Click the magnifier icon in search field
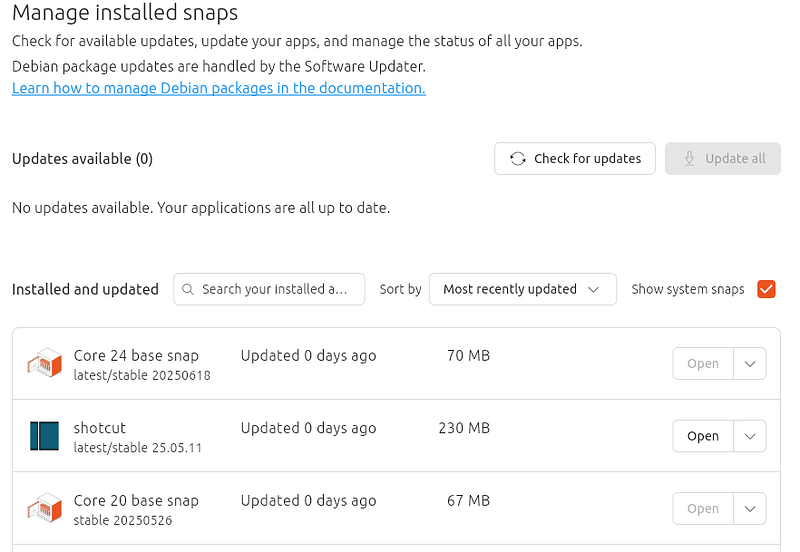800x552 pixels. (x=188, y=289)
